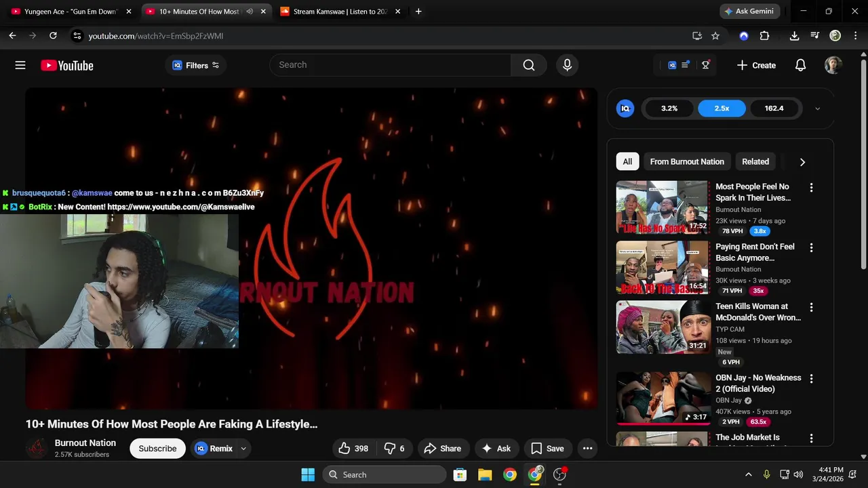Click the search magnifier button
868x488 pixels.
coord(528,65)
